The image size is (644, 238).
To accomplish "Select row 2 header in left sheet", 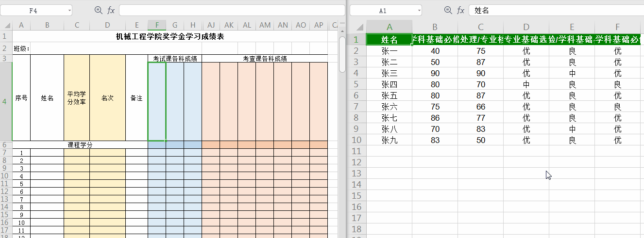I will tap(6, 48).
